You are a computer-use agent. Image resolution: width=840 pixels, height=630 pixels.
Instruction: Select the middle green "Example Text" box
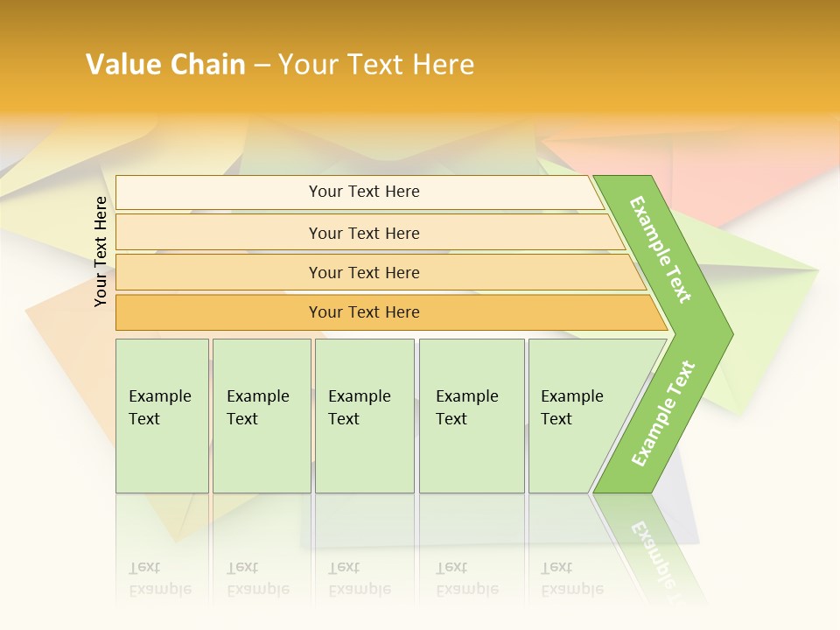tap(364, 416)
